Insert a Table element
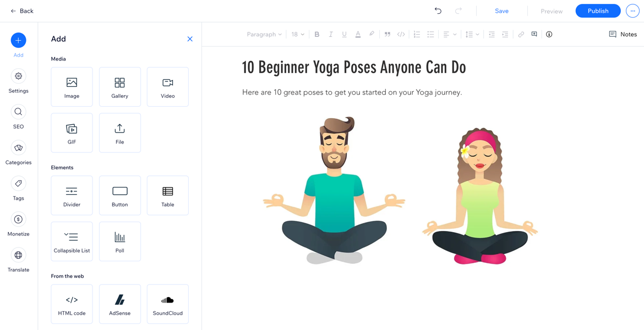 167,195
